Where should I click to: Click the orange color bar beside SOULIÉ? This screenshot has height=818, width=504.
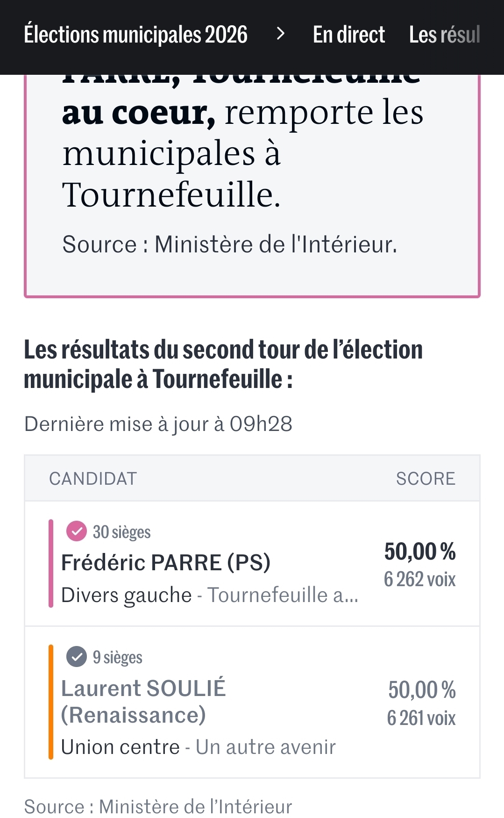pyautogui.click(x=51, y=702)
